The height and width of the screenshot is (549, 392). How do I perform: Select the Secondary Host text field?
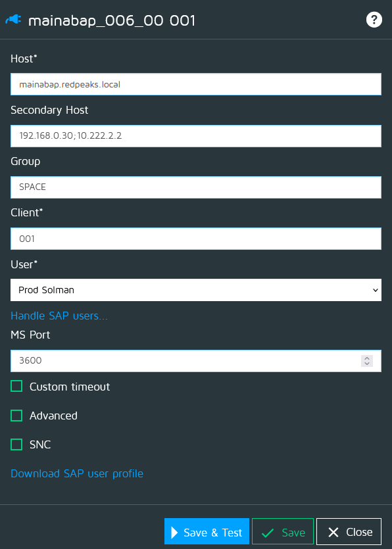tap(196, 136)
